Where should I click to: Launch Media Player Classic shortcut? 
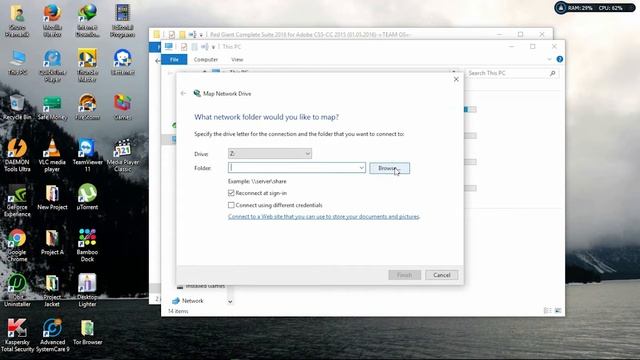tap(122, 155)
